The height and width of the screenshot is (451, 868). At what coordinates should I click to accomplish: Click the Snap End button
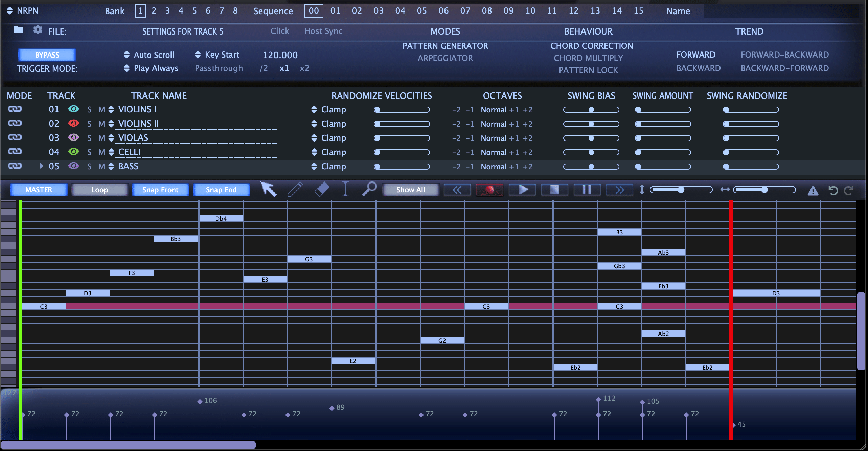click(221, 190)
